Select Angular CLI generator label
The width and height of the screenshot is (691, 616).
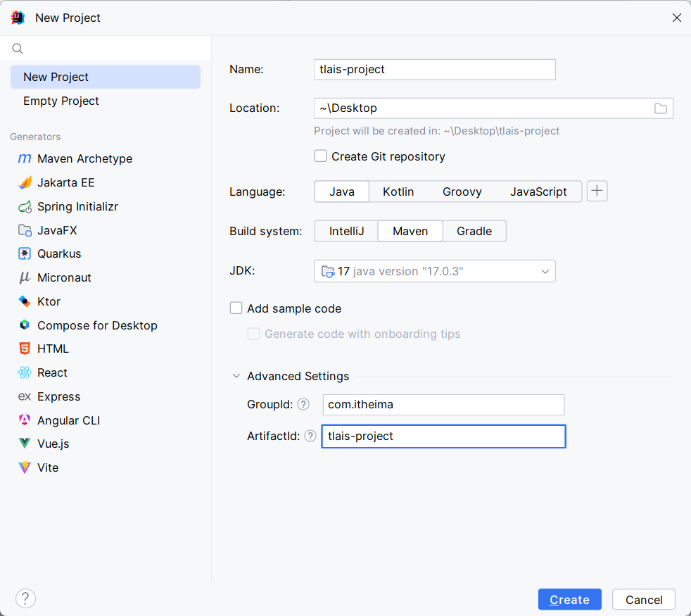(68, 420)
